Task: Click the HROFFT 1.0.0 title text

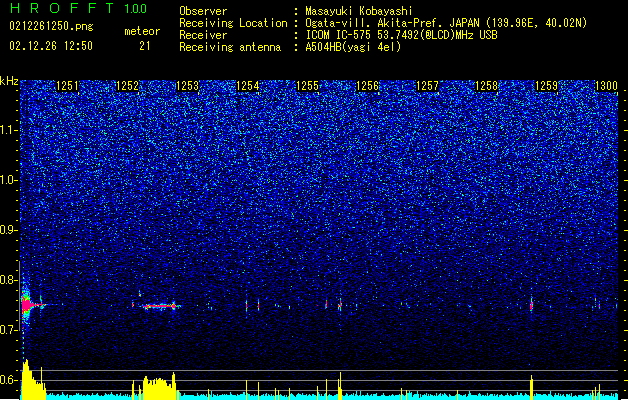Action: pyautogui.click(x=78, y=8)
